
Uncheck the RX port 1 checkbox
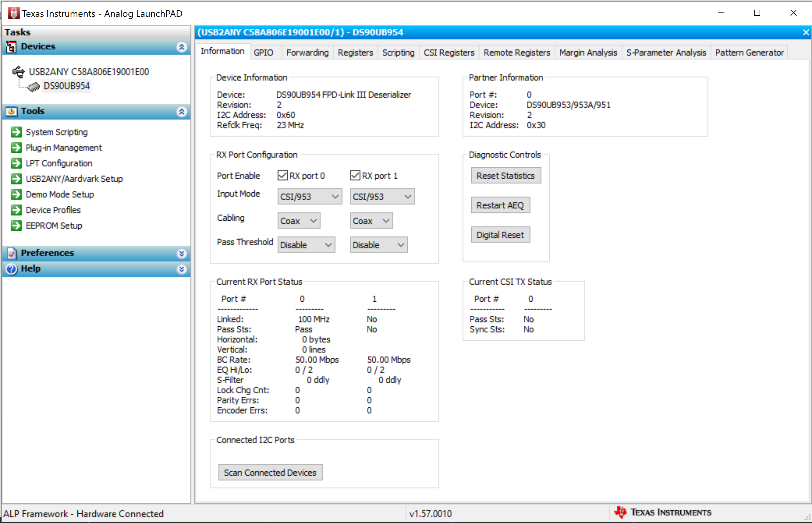click(355, 175)
